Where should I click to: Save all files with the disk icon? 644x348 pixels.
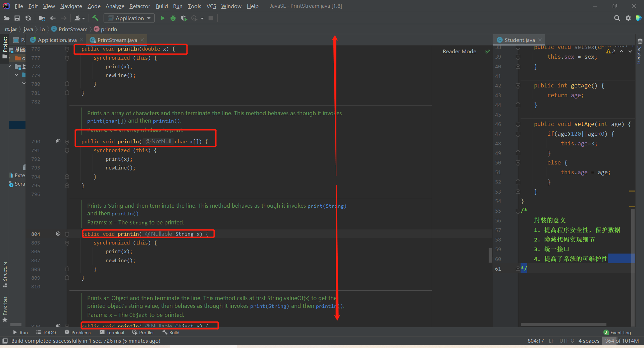17,18
